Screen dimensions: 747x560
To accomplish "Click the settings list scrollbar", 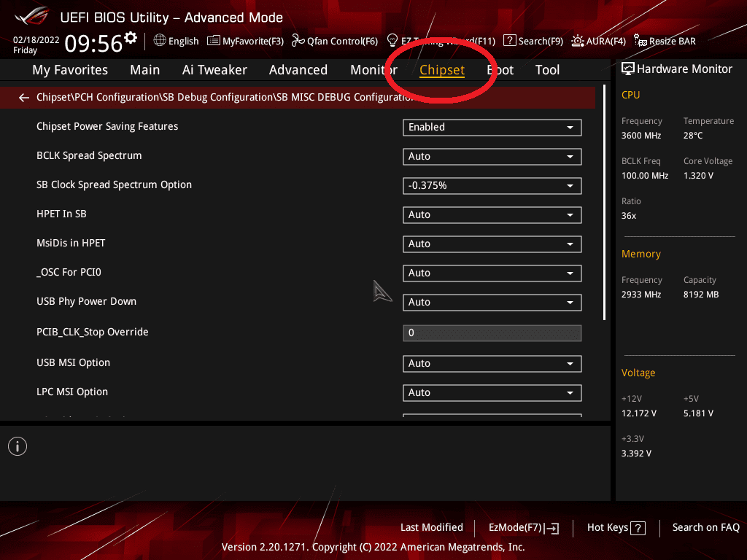I will (x=605, y=203).
